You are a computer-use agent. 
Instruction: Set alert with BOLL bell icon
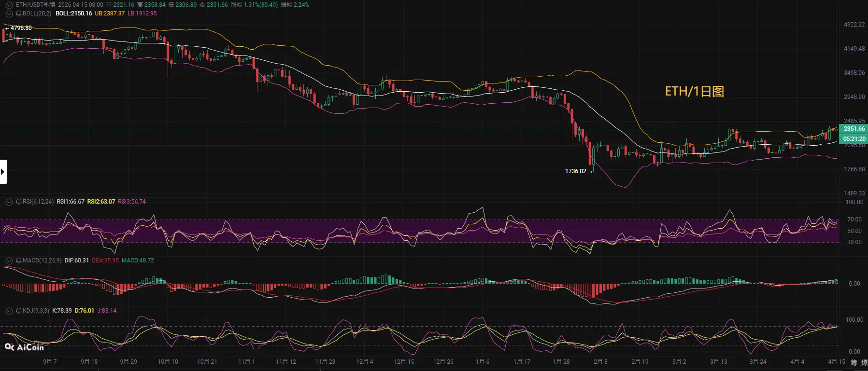[19, 14]
